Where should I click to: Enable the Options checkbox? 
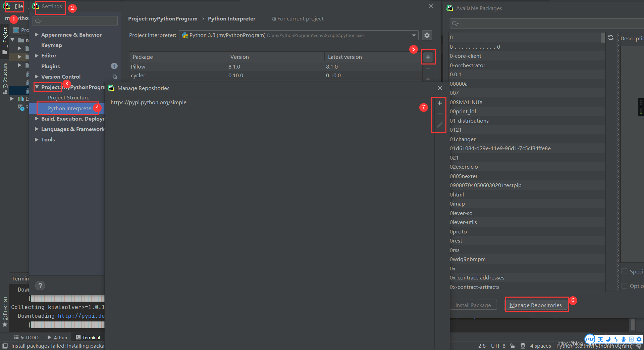pos(624,286)
